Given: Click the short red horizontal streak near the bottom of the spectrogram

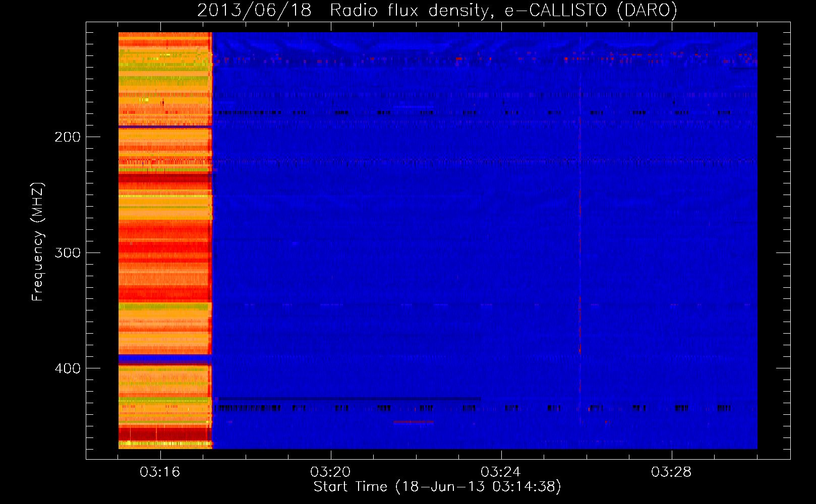Looking at the screenshot, I should (x=413, y=422).
